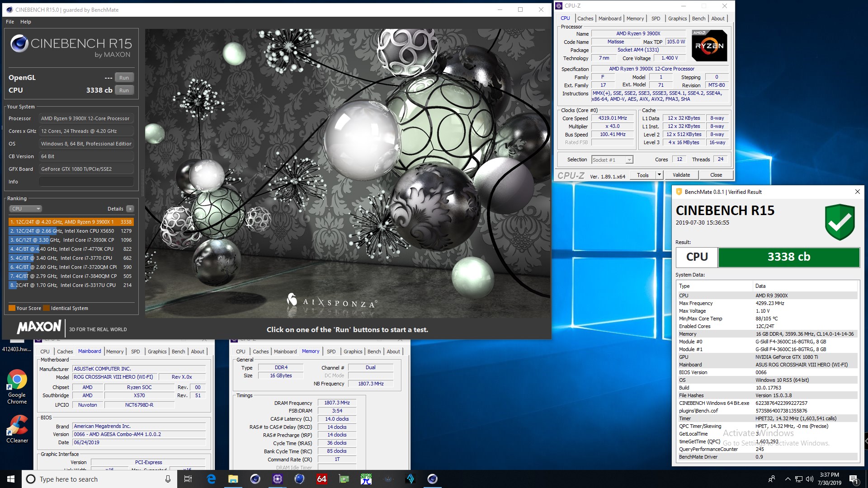The image size is (868, 488).
Task: Open CPU tab in bottom-left CPU-Z window
Action: 45,352
